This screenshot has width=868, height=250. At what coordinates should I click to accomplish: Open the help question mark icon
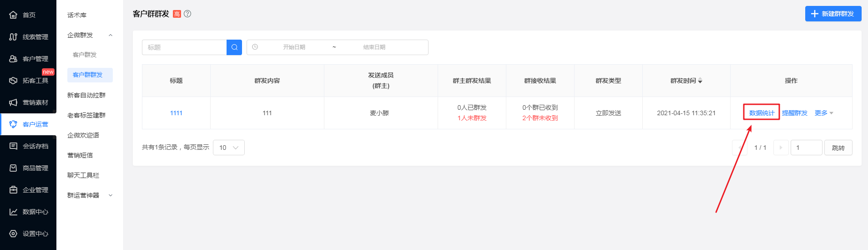tap(187, 14)
